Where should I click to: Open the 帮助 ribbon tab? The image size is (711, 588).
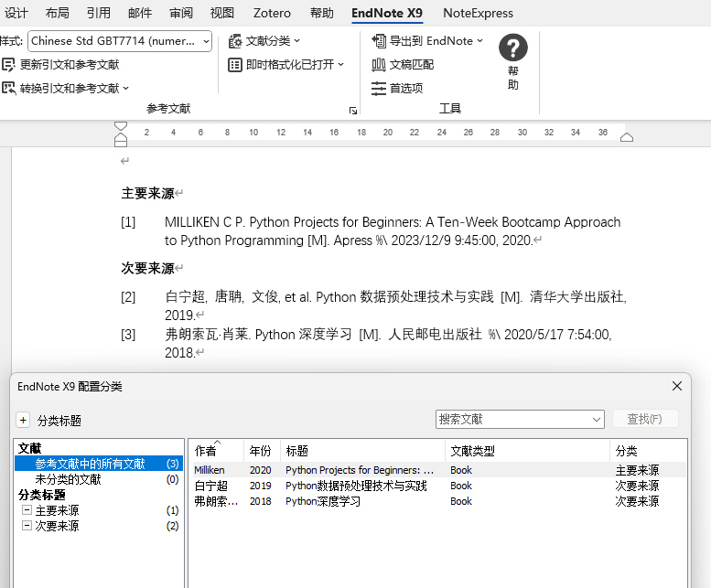(x=321, y=13)
